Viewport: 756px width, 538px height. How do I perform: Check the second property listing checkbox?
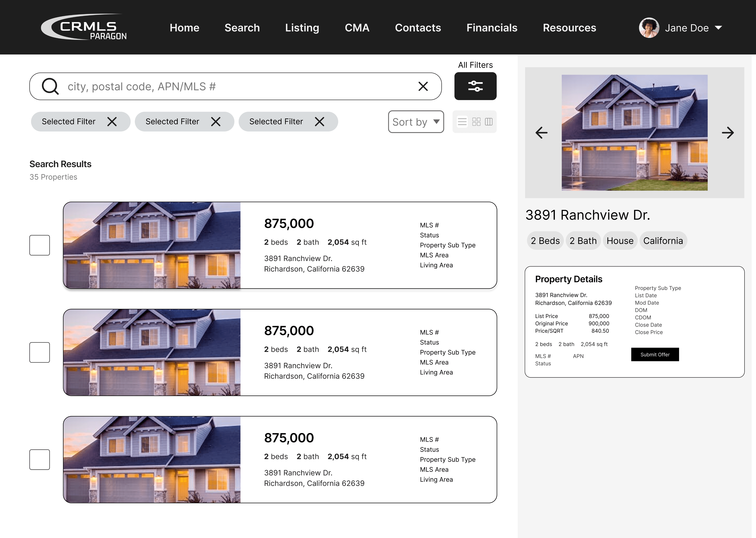tap(39, 353)
